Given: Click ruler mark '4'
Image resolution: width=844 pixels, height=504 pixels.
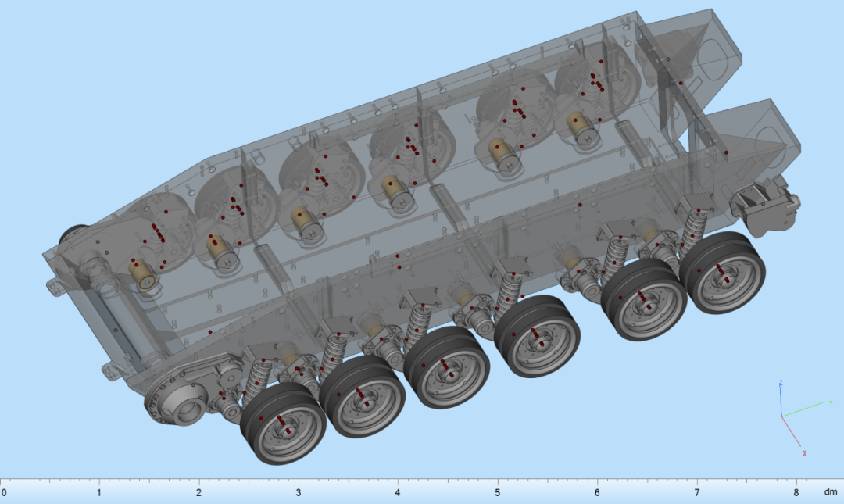Looking at the screenshot, I should (x=398, y=492).
